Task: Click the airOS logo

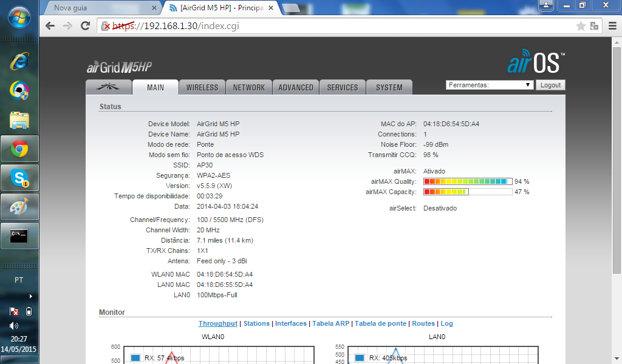Action: (x=536, y=62)
